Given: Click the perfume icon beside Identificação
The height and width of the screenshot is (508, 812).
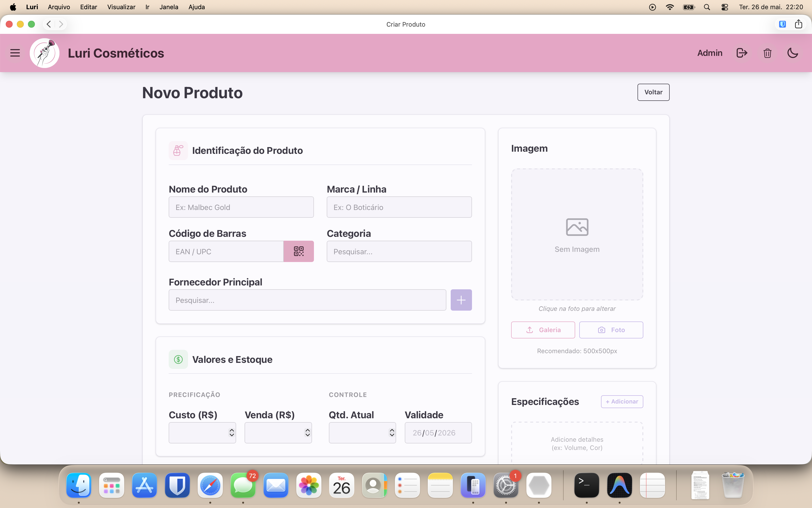Looking at the screenshot, I should pyautogui.click(x=178, y=150).
